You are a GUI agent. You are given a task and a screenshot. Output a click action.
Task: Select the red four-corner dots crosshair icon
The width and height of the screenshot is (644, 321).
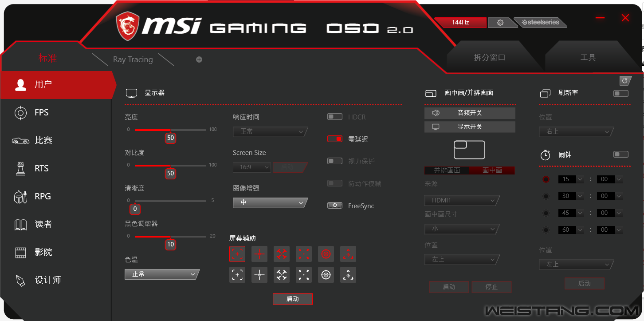(x=304, y=254)
